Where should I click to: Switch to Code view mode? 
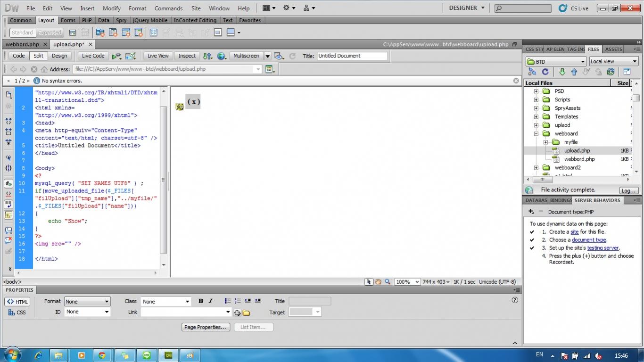(19, 56)
